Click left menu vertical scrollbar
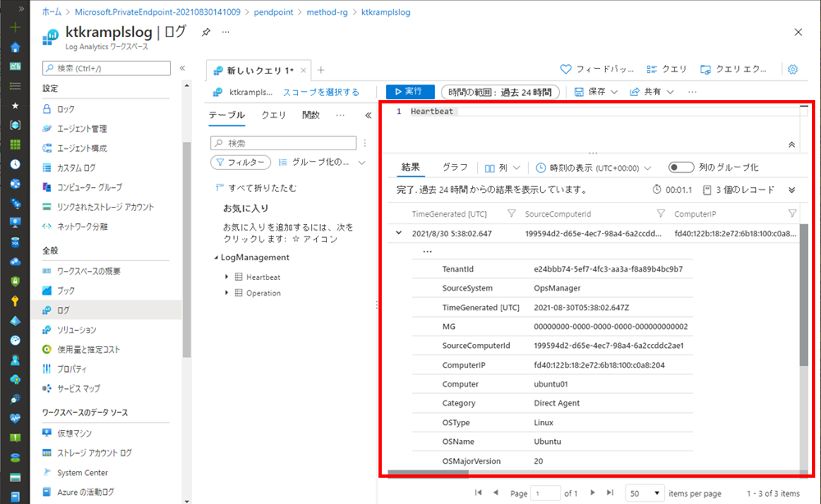Image resolution: width=821 pixels, height=504 pixels. point(187,249)
